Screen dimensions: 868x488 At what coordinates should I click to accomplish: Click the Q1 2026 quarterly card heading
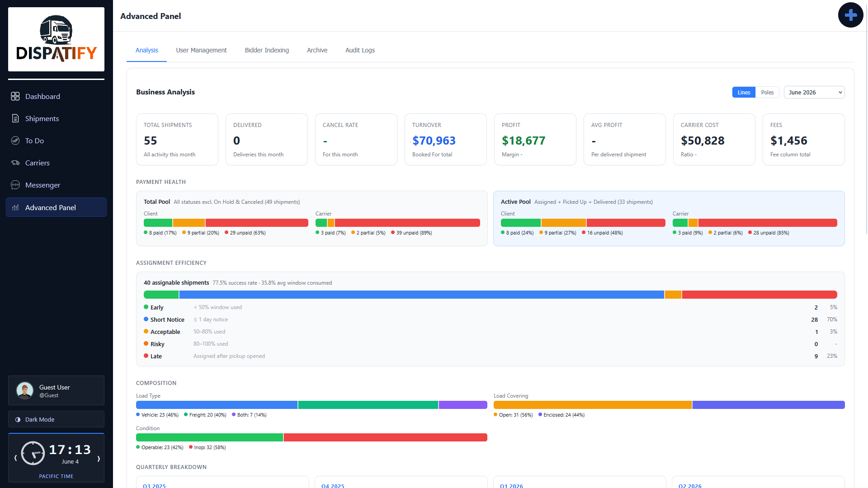click(x=511, y=486)
